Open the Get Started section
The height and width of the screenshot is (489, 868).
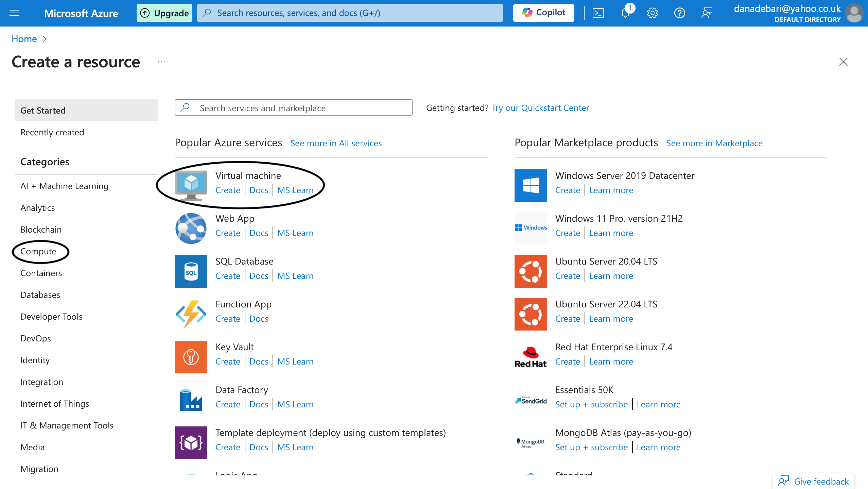(43, 111)
